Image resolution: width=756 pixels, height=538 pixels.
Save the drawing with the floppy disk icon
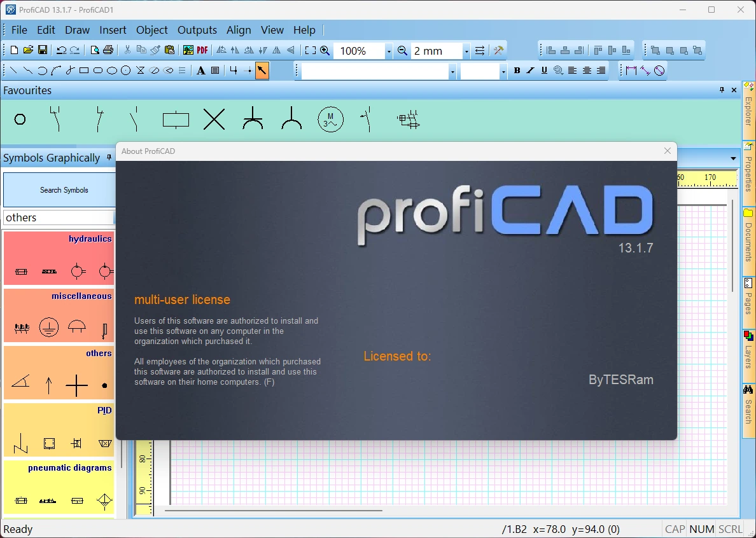[43, 50]
